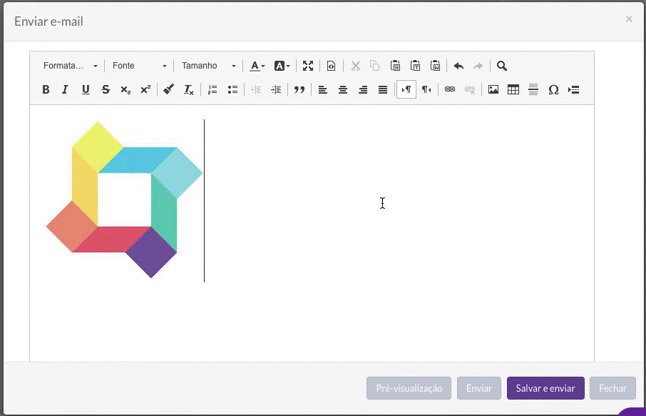
Task: Close the Enviar e-mail dialog with X
Action: [629, 19]
